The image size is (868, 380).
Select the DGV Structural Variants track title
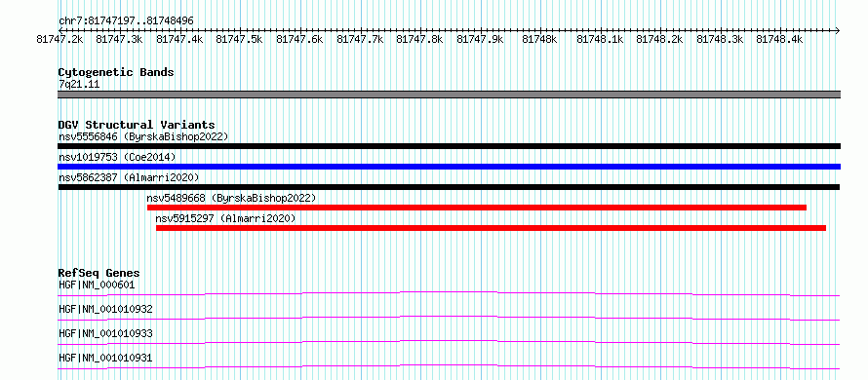[x=137, y=125]
